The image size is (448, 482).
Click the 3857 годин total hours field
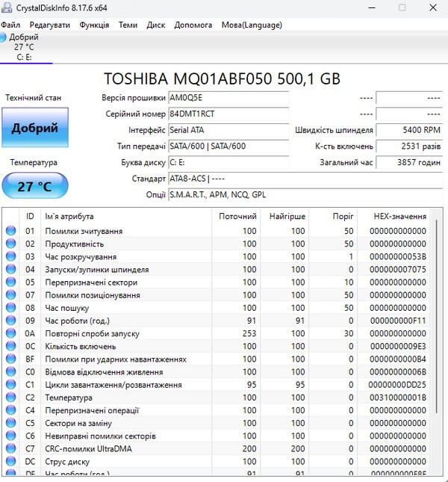coord(409,162)
